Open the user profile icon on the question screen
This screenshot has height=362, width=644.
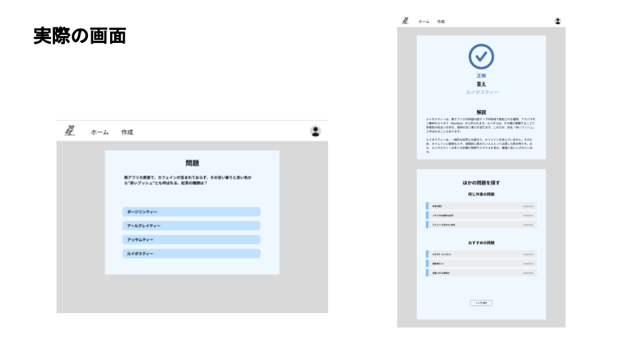click(315, 131)
